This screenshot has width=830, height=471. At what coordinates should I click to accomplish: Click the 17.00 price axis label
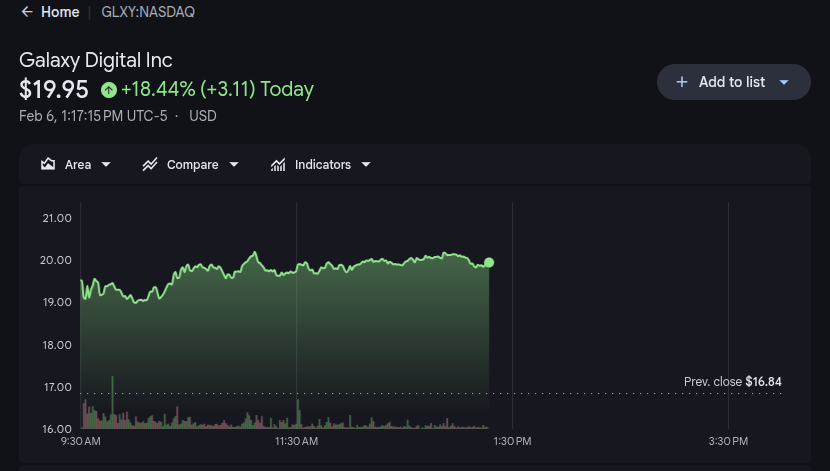point(58,387)
